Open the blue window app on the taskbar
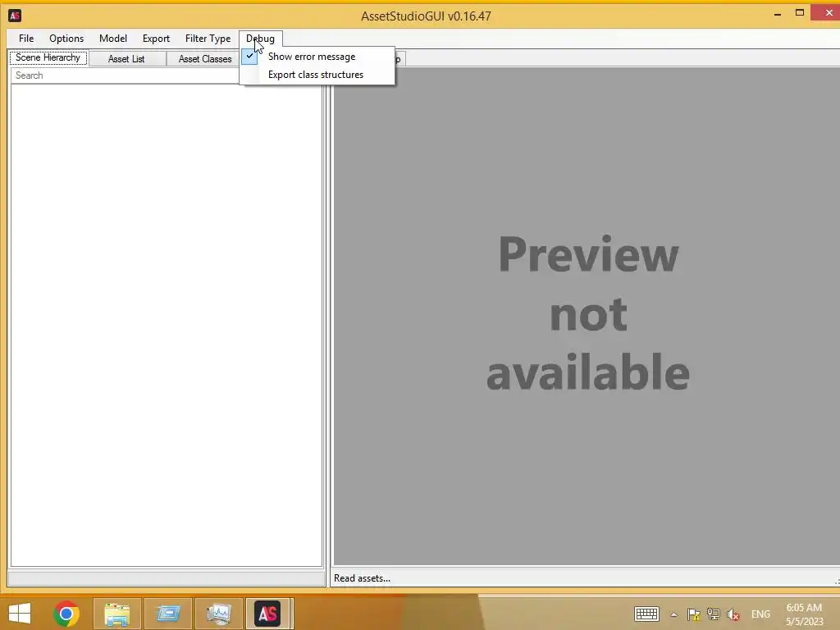 [167, 614]
